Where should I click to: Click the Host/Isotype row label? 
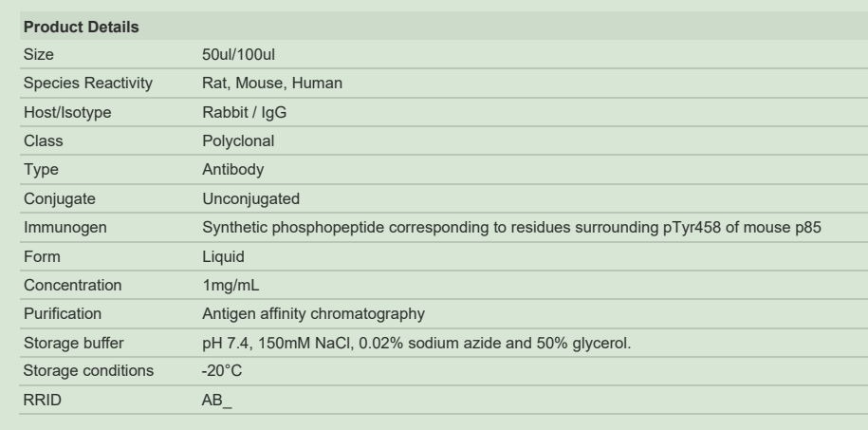(x=67, y=113)
